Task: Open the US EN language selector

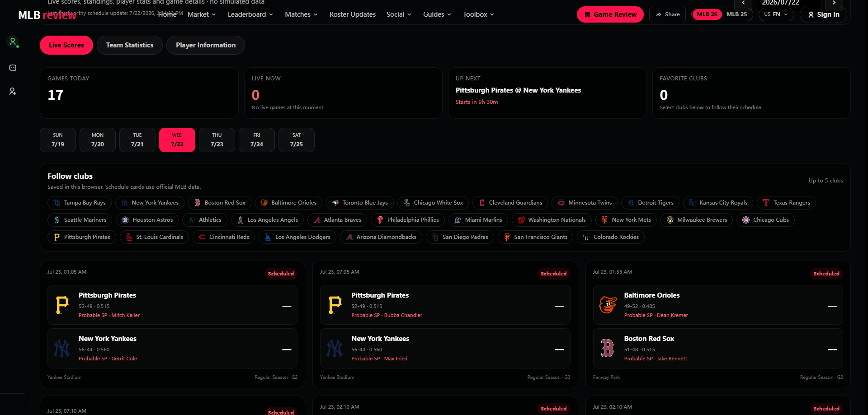Action: tap(776, 14)
